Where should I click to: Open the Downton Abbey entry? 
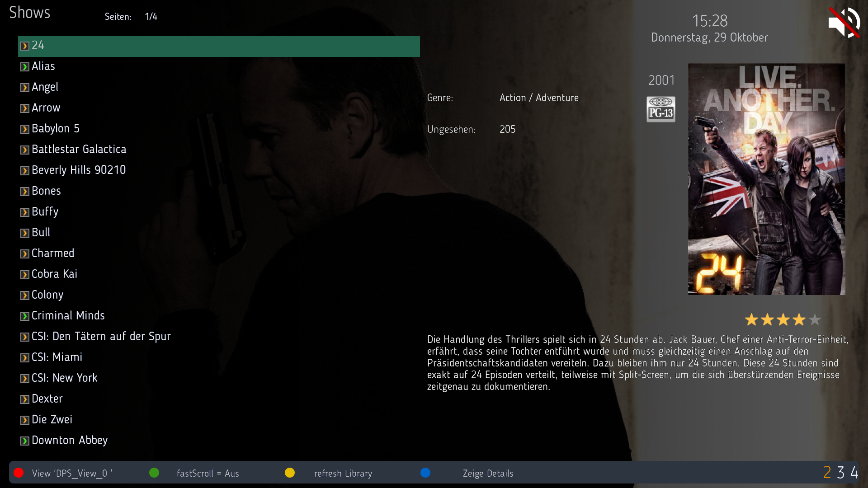pyautogui.click(x=219, y=441)
